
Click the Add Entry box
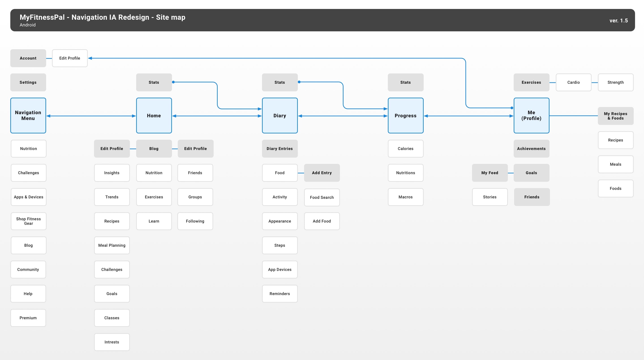coord(322,173)
